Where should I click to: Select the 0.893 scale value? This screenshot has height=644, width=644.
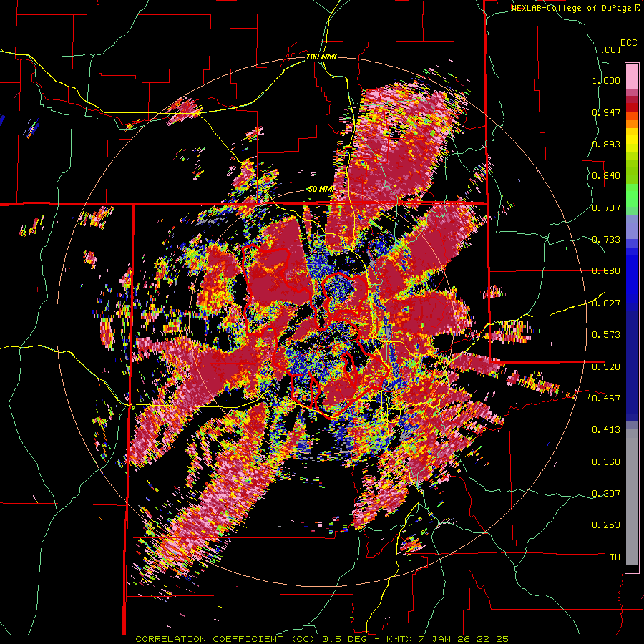(x=606, y=144)
